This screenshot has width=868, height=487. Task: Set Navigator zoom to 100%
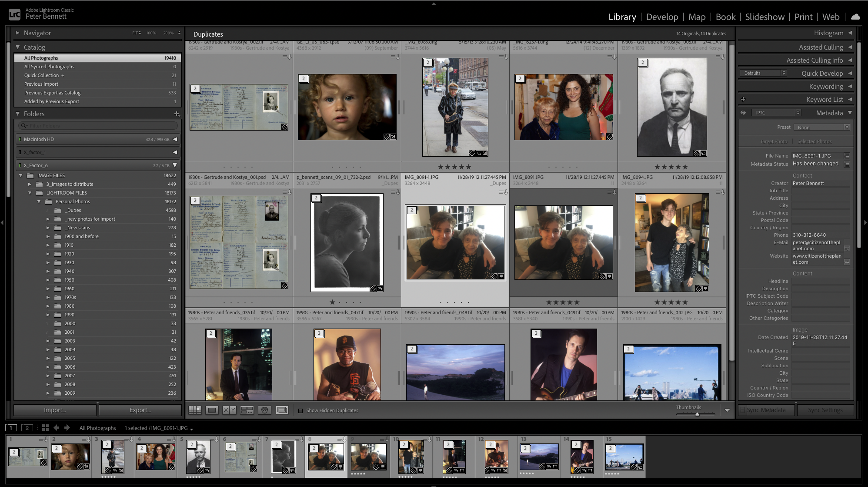(x=151, y=33)
